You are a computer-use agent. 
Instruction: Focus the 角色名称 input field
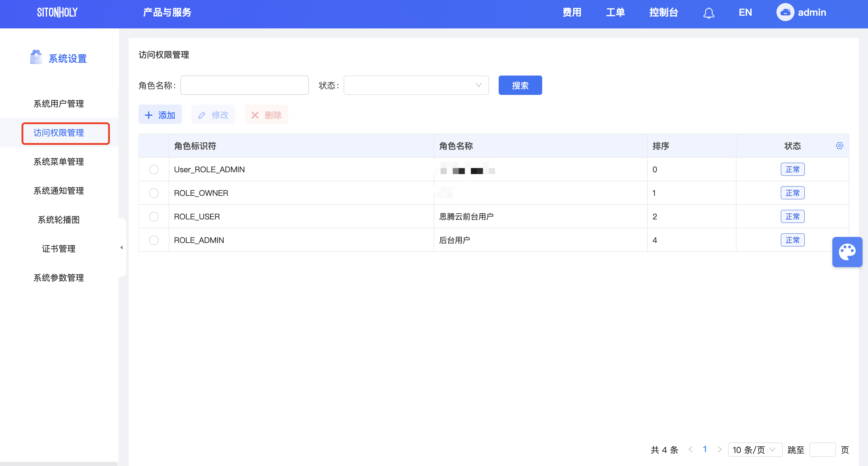tap(244, 85)
